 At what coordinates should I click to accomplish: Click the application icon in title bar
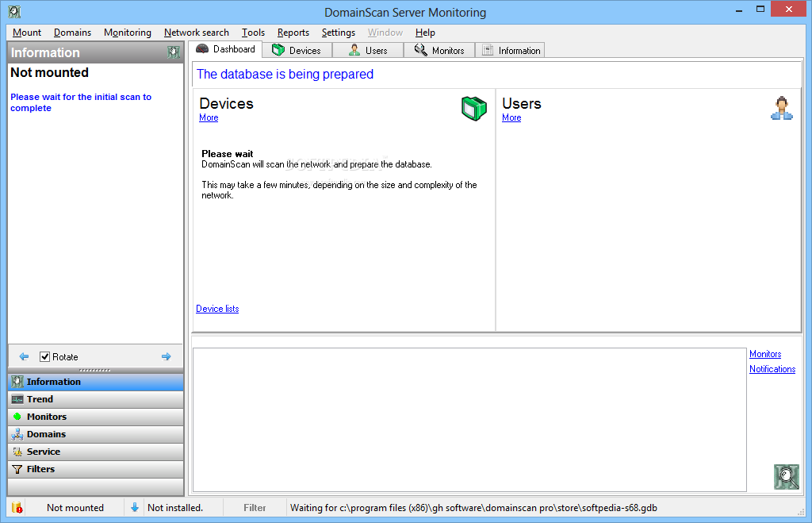click(14, 11)
